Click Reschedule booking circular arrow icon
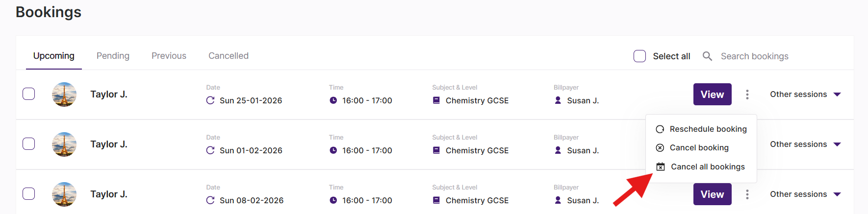Viewport: 868px width, 214px height. click(660, 129)
